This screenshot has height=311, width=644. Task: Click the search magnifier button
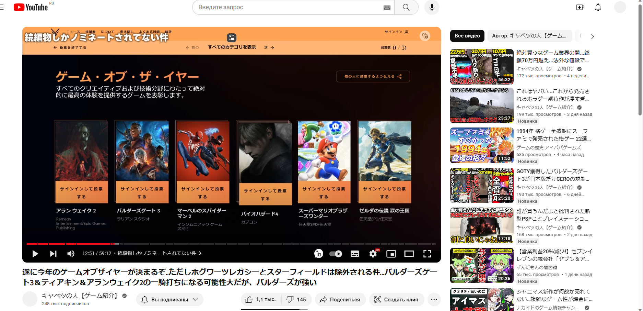tap(406, 7)
